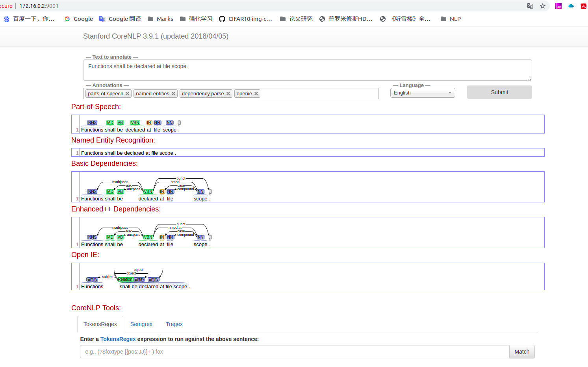Click the NNS tag in Part-of-Speech
This screenshot has height=367, width=588.
click(x=92, y=123)
